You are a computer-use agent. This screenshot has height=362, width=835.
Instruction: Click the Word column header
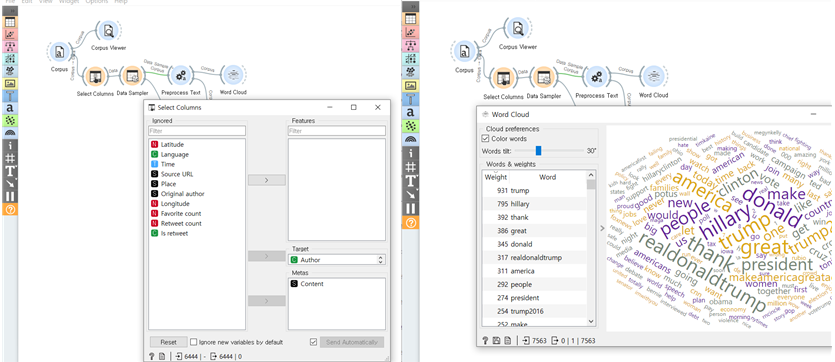point(547,177)
